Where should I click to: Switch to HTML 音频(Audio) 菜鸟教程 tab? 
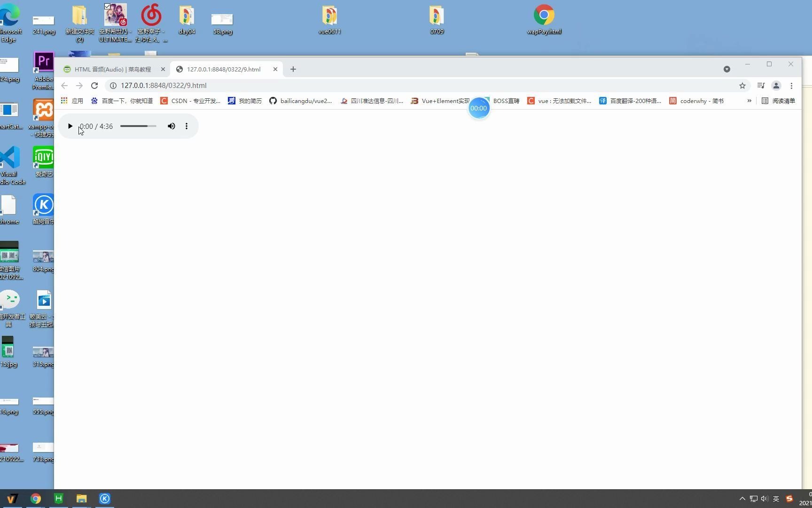click(x=113, y=69)
